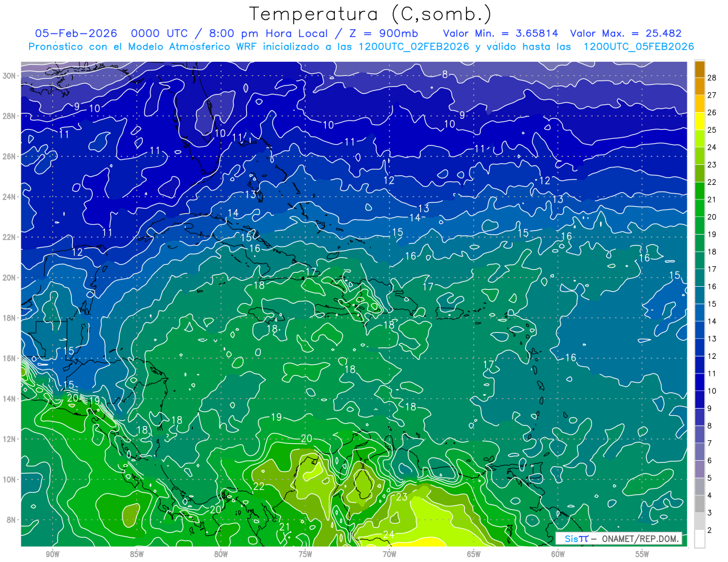Click the "Valor Min. = 3.65814" value

click(500, 34)
